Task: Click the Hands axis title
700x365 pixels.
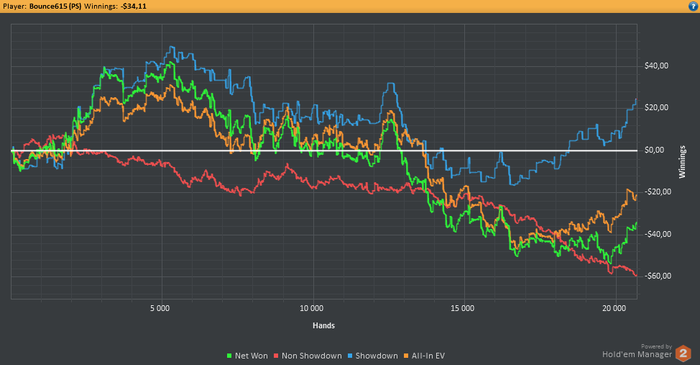Action: (324, 326)
